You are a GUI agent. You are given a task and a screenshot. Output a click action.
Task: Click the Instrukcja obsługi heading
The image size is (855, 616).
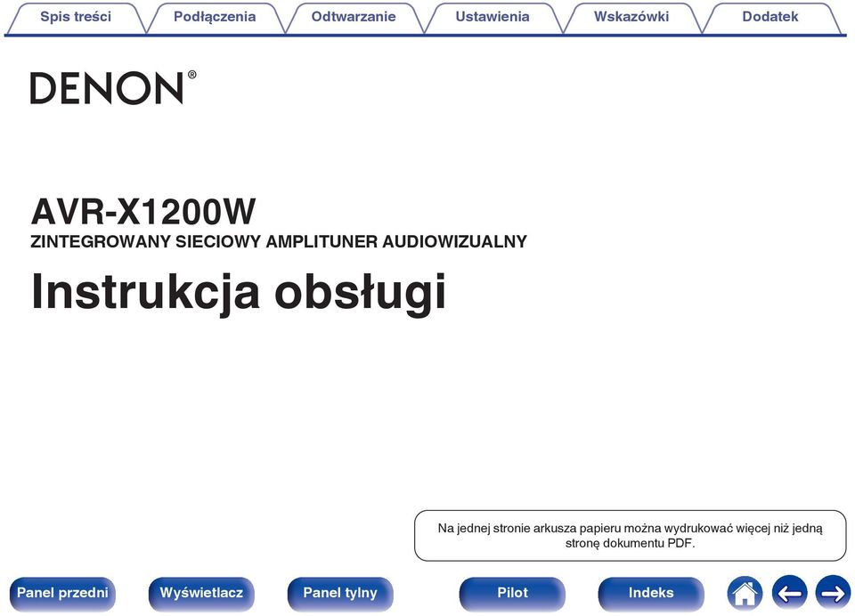239,293
